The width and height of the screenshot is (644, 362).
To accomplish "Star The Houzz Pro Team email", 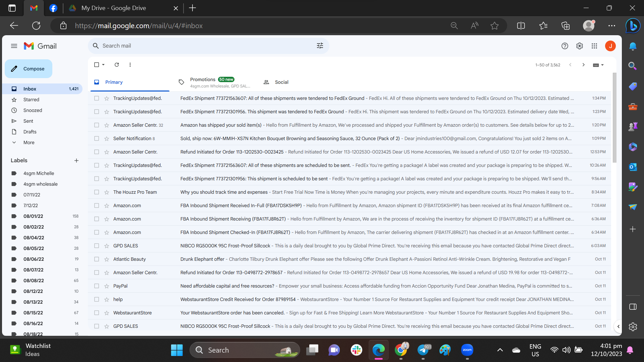I will click(x=107, y=192).
